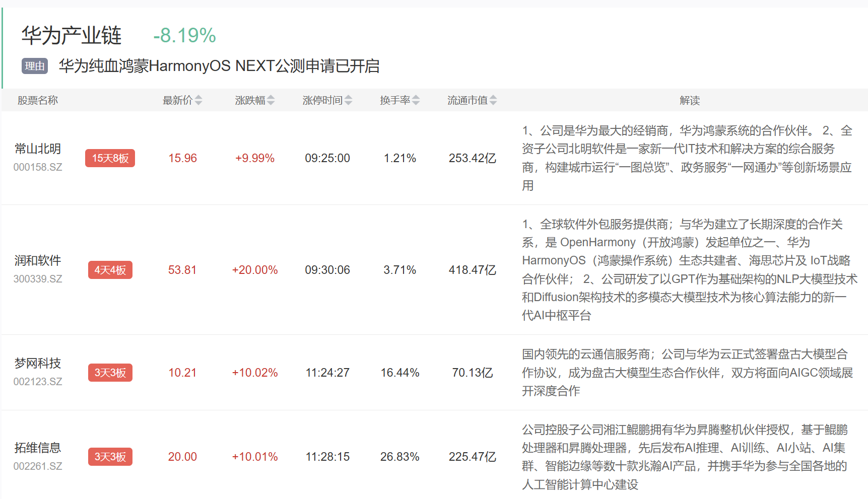
Task: Select price 10.21
Action: (182, 373)
